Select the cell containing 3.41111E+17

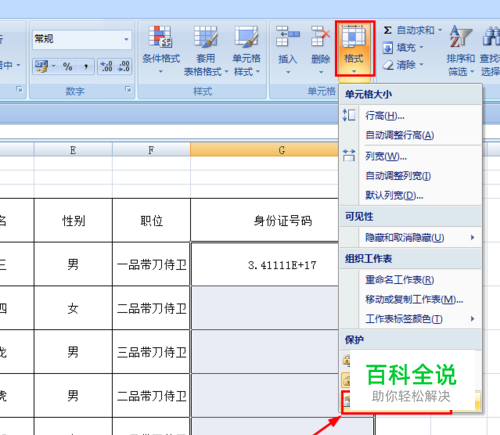click(x=265, y=265)
